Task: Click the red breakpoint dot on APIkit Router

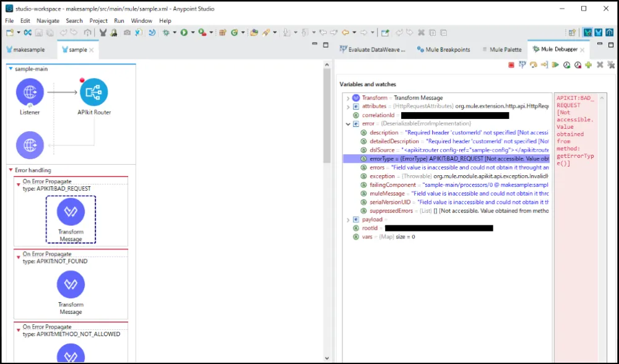Action: (82, 80)
